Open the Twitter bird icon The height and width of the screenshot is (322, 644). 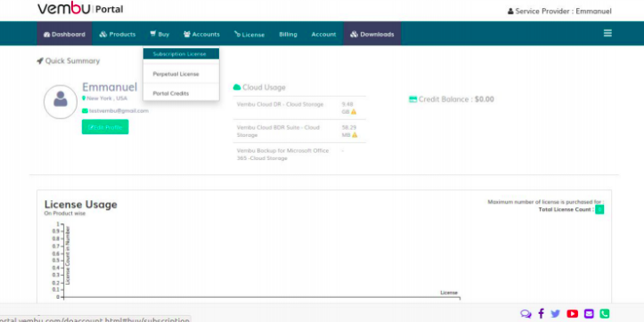click(x=555, y=314)
